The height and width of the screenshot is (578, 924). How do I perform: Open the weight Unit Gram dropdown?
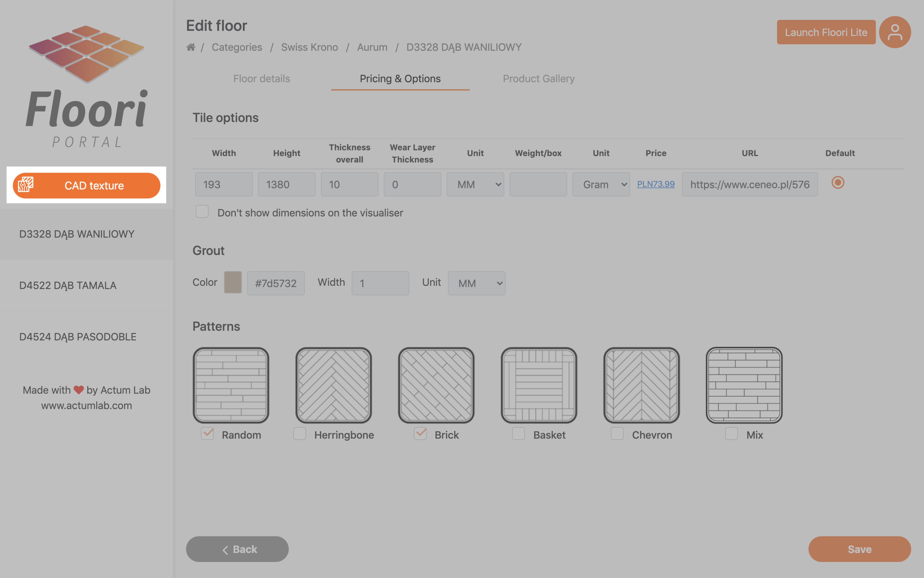pos(601,184)
